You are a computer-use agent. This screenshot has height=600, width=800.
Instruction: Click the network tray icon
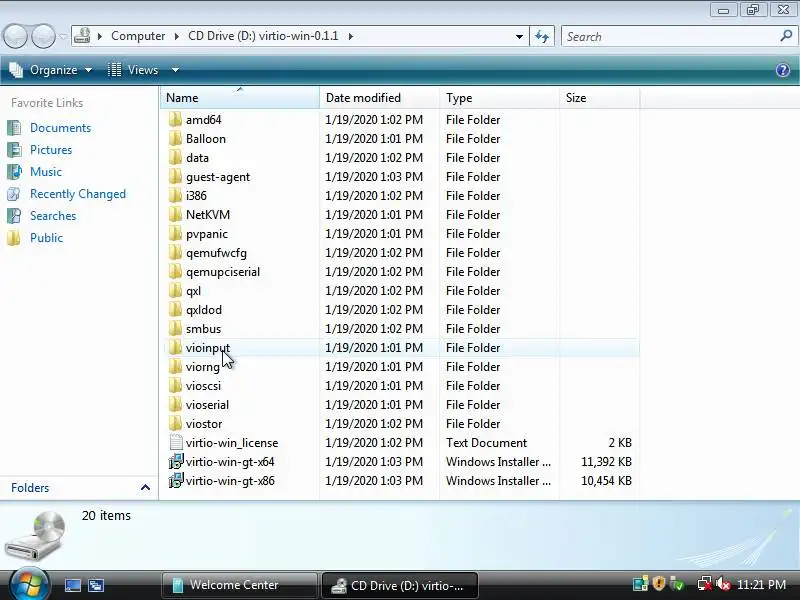[x=705, y=584]
